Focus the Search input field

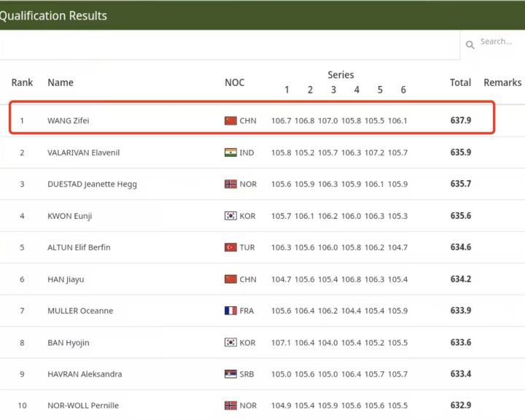(x=499, y=42)
